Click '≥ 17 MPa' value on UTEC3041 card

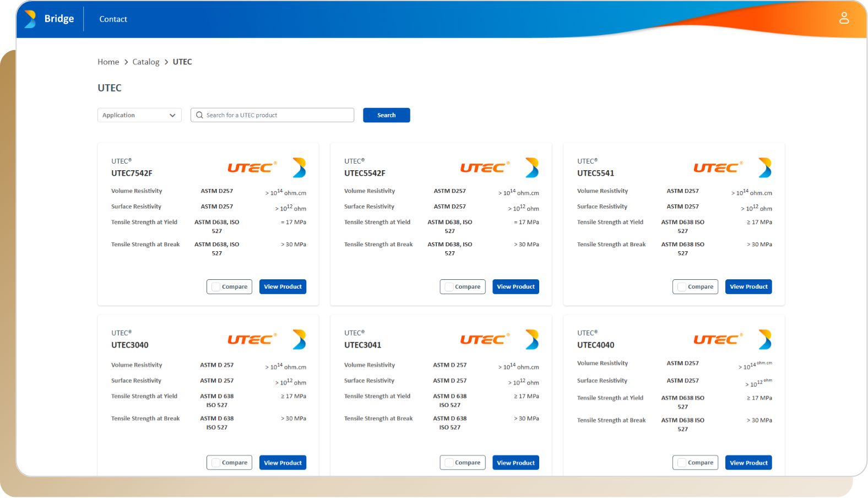527,396
